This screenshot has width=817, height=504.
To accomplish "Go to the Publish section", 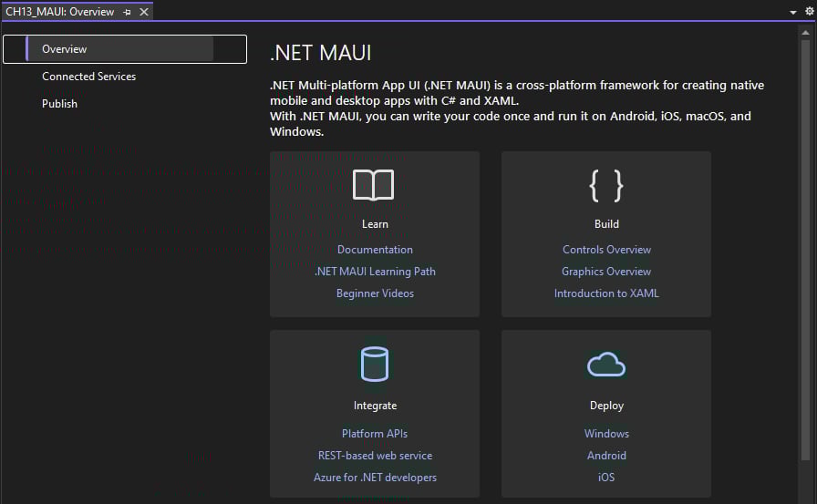I will (59, 104).
